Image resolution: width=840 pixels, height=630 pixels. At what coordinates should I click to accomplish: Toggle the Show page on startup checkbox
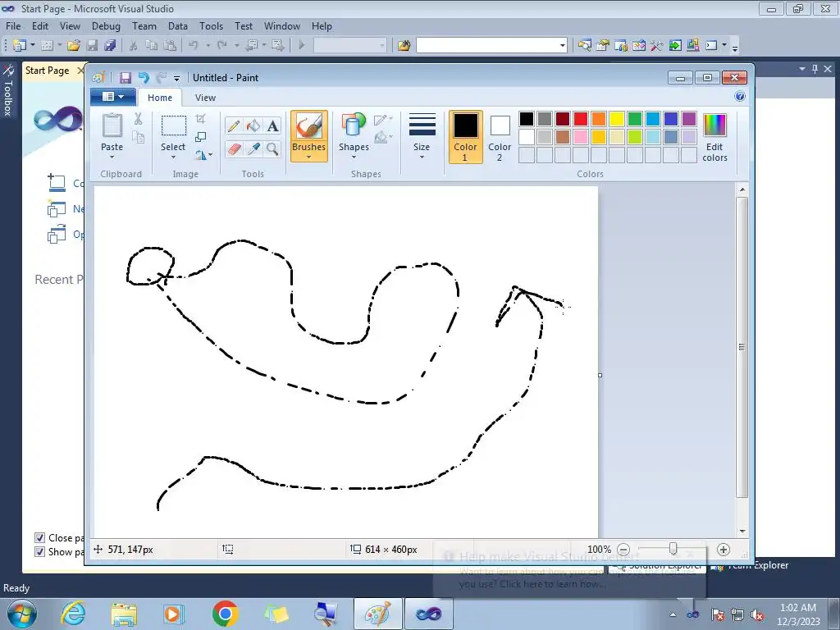pos(39,552)
